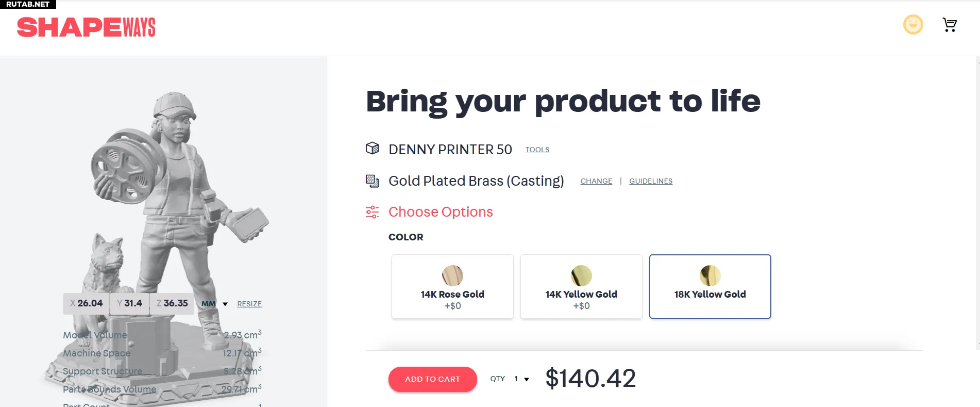Select the 18K Yellow Gold option
980x407 pixels.
point(710,287)
